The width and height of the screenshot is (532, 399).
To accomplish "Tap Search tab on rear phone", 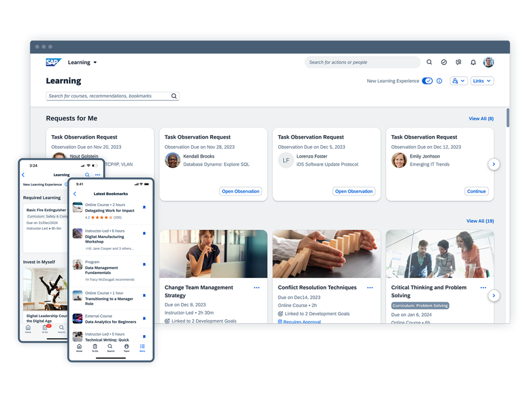I will pos(62,329).
